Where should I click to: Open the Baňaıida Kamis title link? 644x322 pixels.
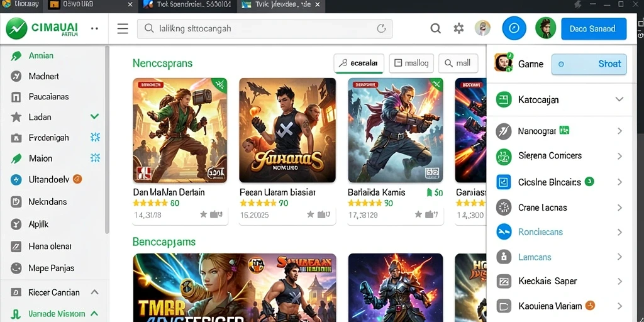[376, 192]
